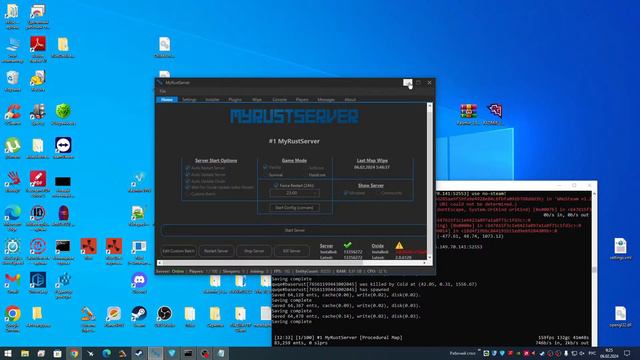The height and width of the screenshot is (360, 640).
Task: Open the TeamViewer desktop shortcut
Action: pyautogui.click(x=63, y=148)
